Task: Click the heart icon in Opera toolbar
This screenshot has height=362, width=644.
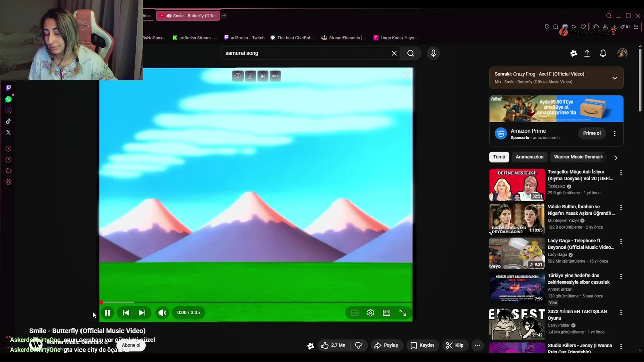Action: (583, 27)
